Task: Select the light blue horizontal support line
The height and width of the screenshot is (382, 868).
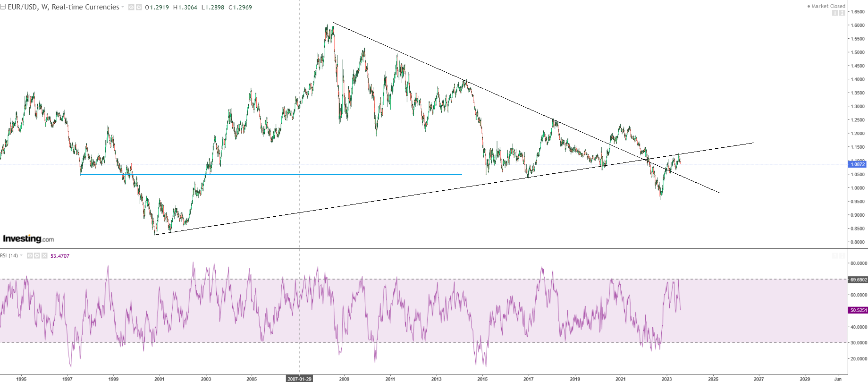Action: click(755, 174)
